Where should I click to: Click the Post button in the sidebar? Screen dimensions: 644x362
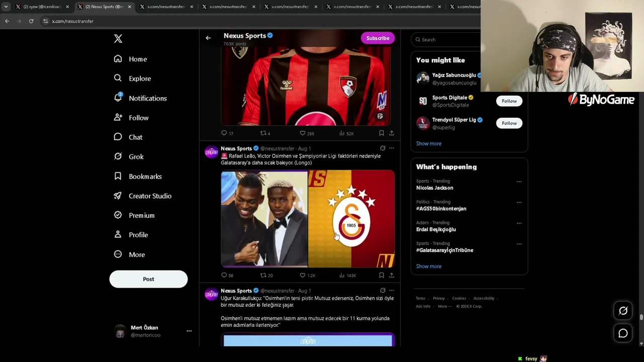pos(148,279)
